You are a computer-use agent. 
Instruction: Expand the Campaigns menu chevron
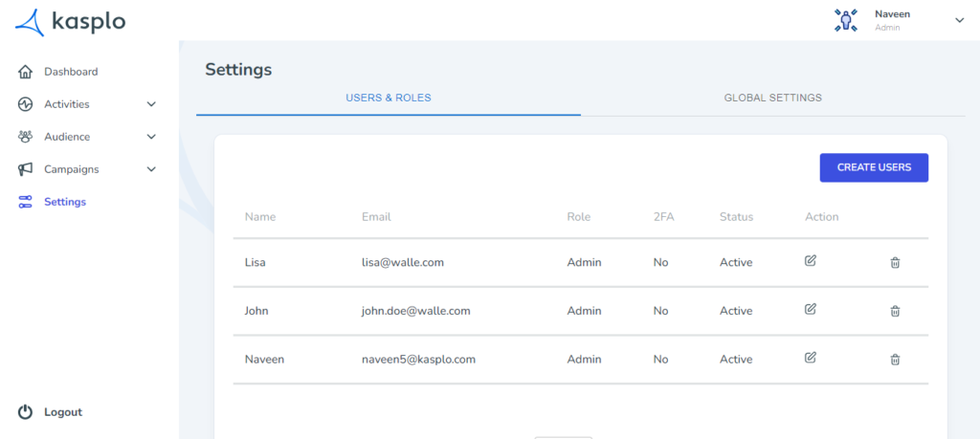point(151,169)
